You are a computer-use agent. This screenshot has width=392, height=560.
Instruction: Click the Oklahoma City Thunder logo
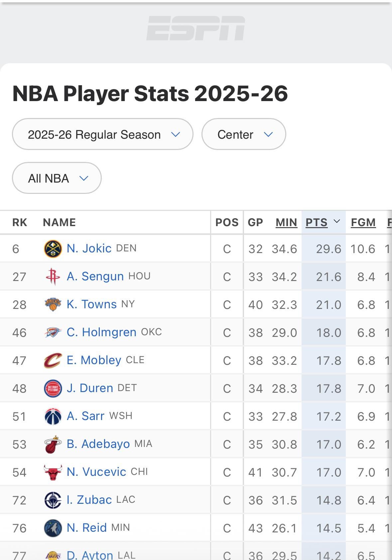pos(53,333)
